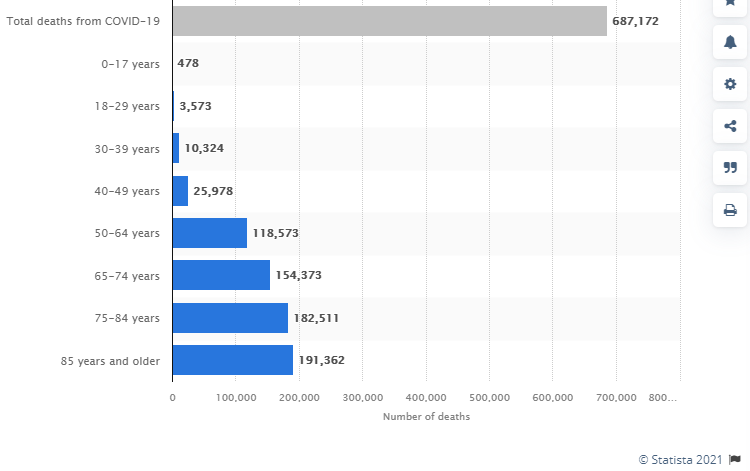Click the quotation citation icon
This screenshot has height=471, width=750.
point(730,168)
